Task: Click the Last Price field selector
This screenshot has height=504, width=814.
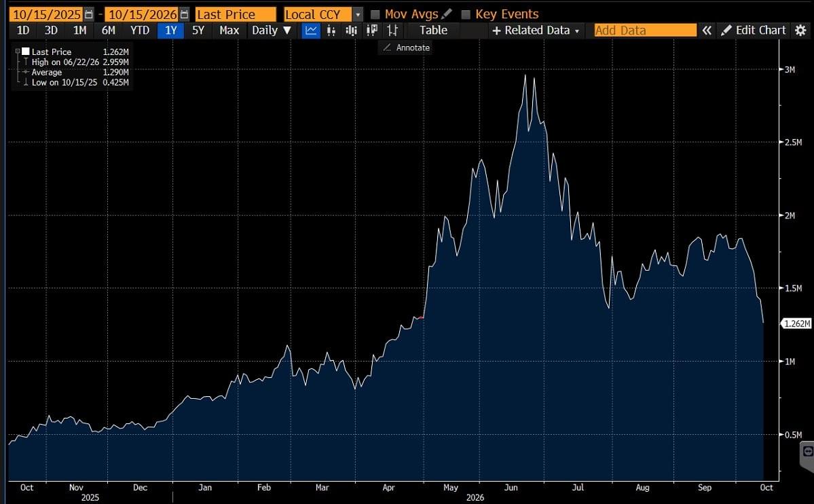Action: [236, 14]
